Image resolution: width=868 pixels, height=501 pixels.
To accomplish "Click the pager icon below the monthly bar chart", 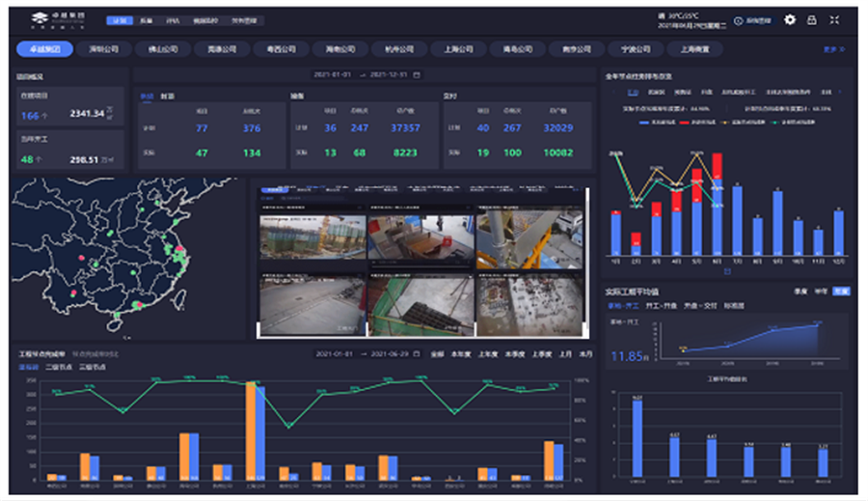I will coord(726,271).
